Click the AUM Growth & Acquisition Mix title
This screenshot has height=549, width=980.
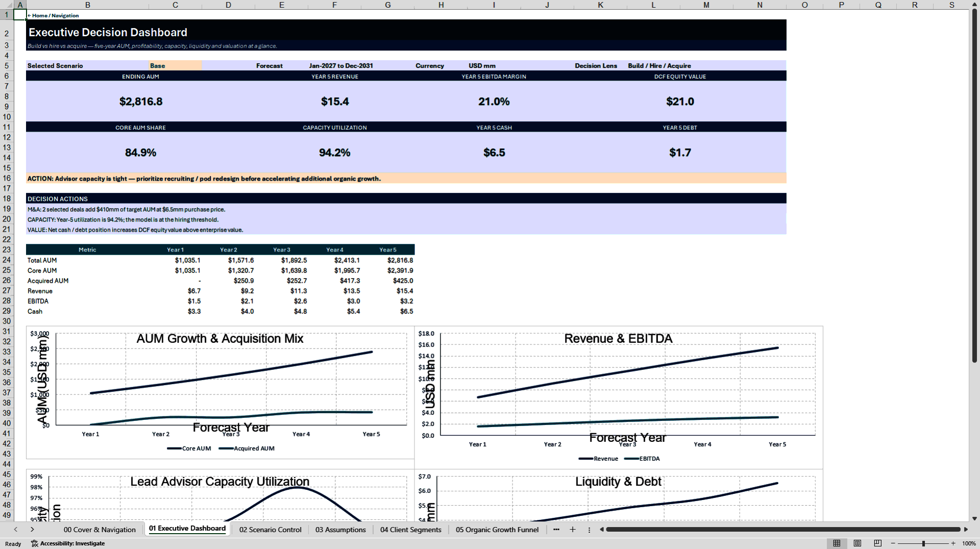click(x=220, y=338)
